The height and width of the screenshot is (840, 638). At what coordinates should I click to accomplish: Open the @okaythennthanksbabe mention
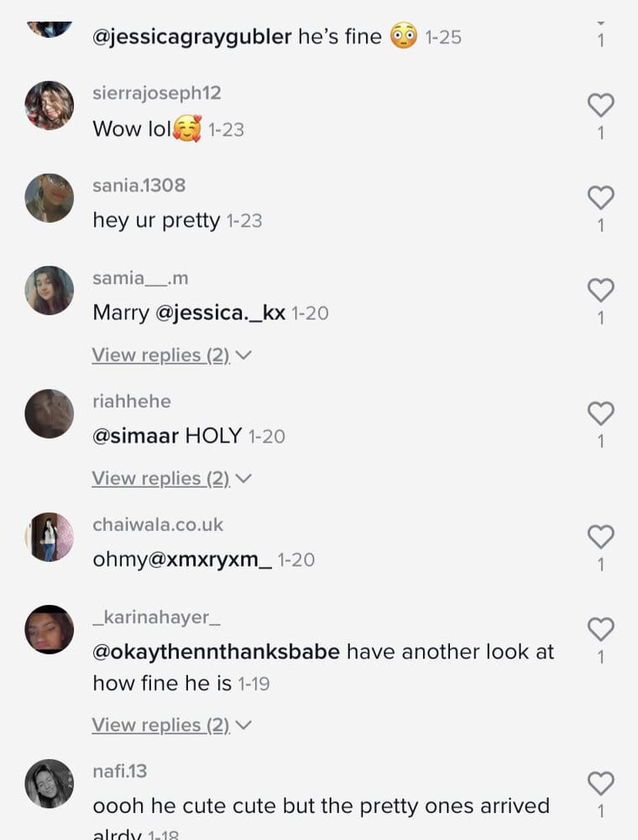click(216, 652)
